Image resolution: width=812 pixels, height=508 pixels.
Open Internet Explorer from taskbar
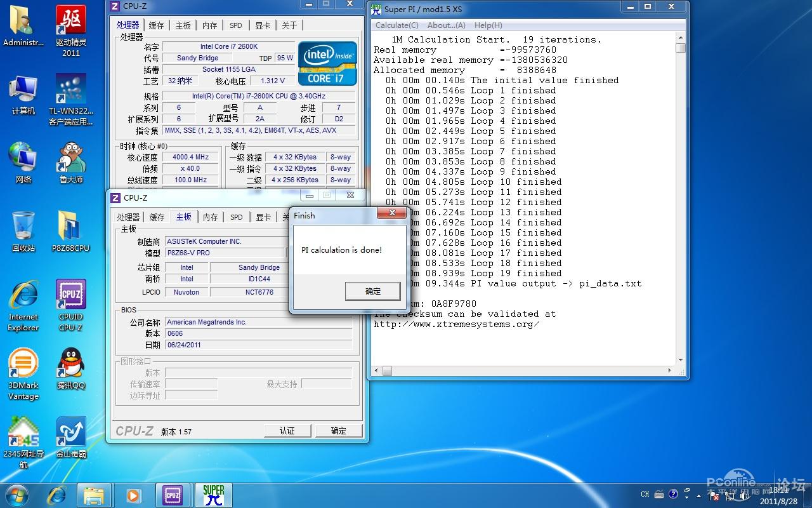(57, 495)
